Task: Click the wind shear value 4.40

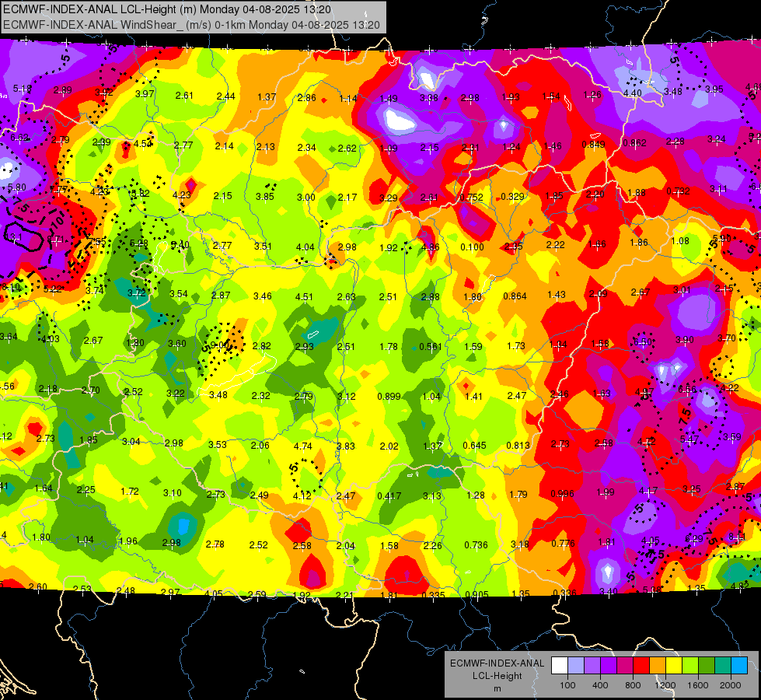Action: tap(633, 93)
